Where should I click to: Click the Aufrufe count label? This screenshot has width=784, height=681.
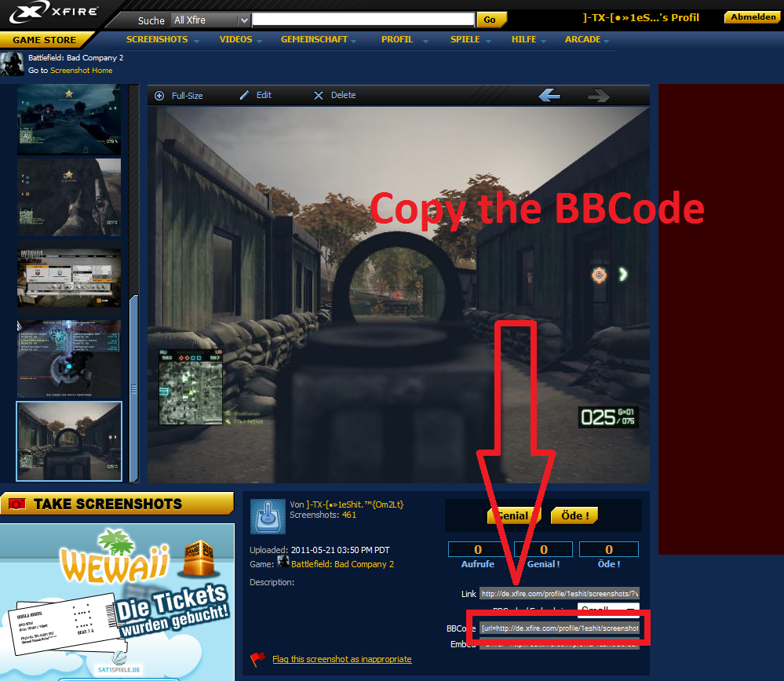tap(477, 564)
